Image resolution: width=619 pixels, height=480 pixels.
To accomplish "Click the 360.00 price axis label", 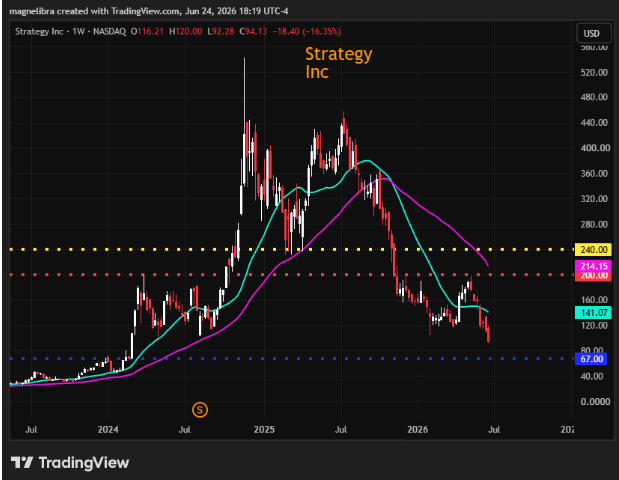I will coord(594,174).
